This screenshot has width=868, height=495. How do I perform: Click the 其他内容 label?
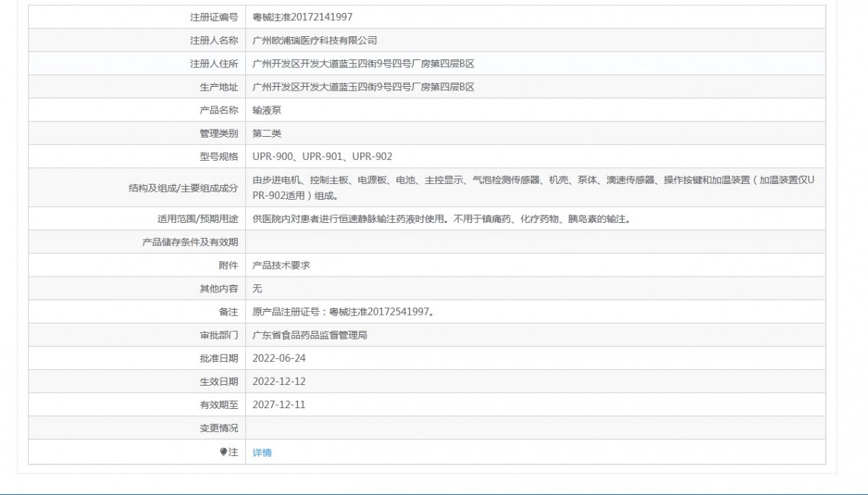(x=218, y=288)
